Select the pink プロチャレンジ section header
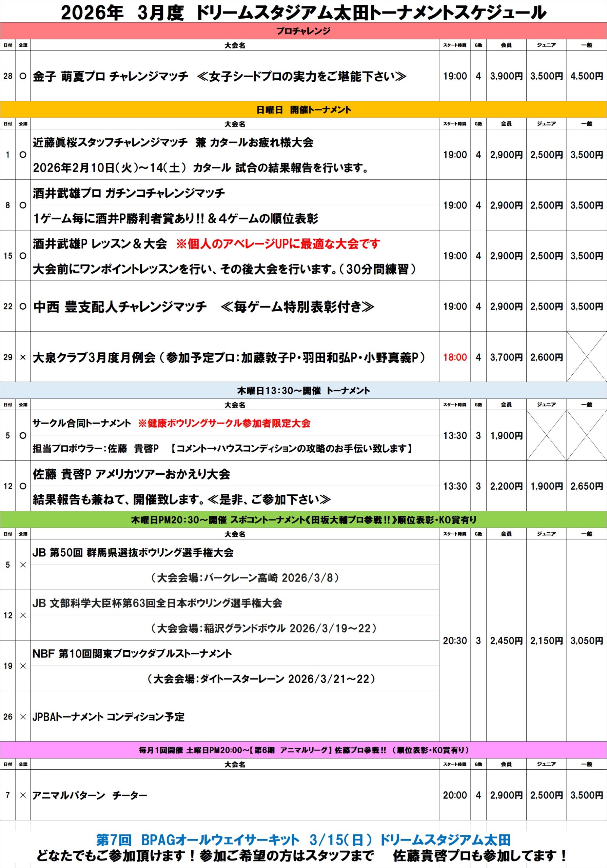The width and height of the screenshot is (607, 868). [x=303, y=31]
